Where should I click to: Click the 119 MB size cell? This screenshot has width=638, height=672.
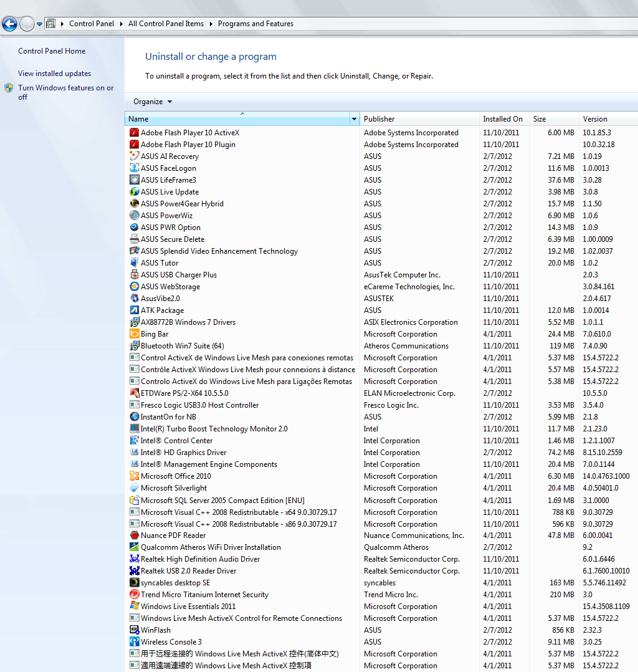[x=562, y=345]
